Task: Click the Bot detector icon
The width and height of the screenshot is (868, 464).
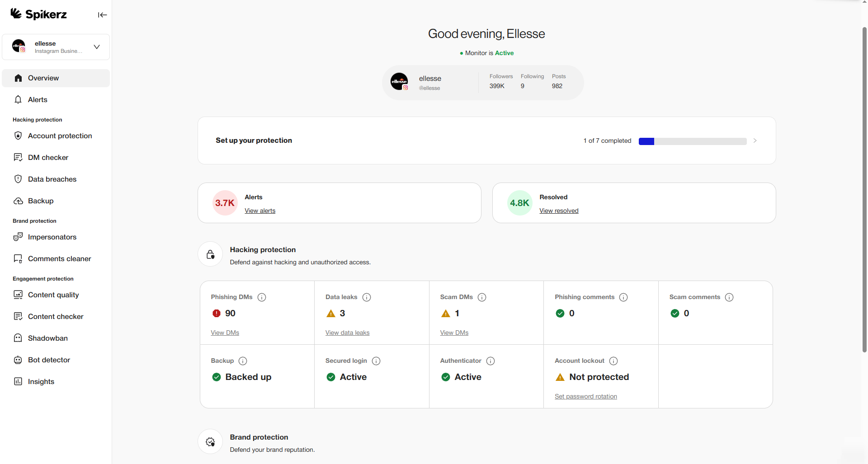Action: pyautogui.click(x=18, y=360)
